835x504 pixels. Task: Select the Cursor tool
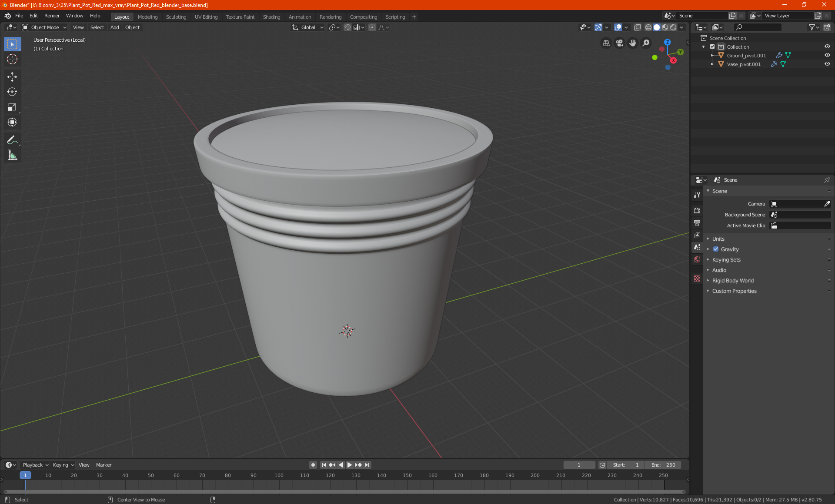pyautogui.click(x=12, y=59)
